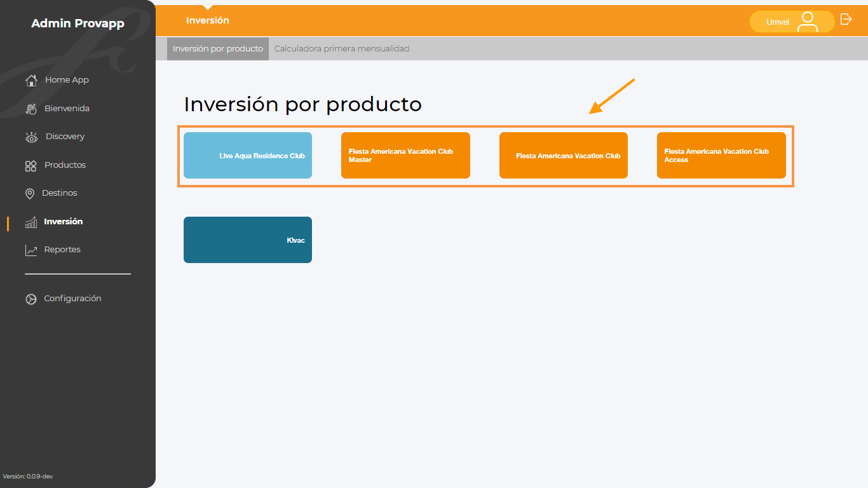Navigate to Productos
Viewport: 868px width, 488px height.
pyautogui.click(x=65, y=165)
